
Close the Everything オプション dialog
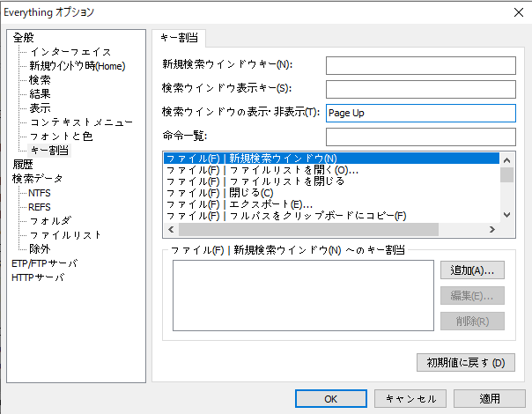tap(519, 12)
